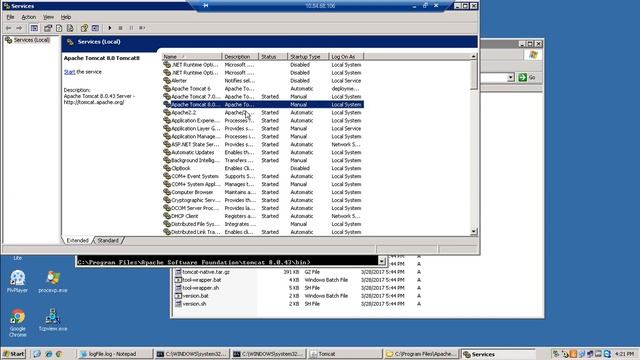
Task: Click the Go button in the Explorer window
Action: coord(527,77)
